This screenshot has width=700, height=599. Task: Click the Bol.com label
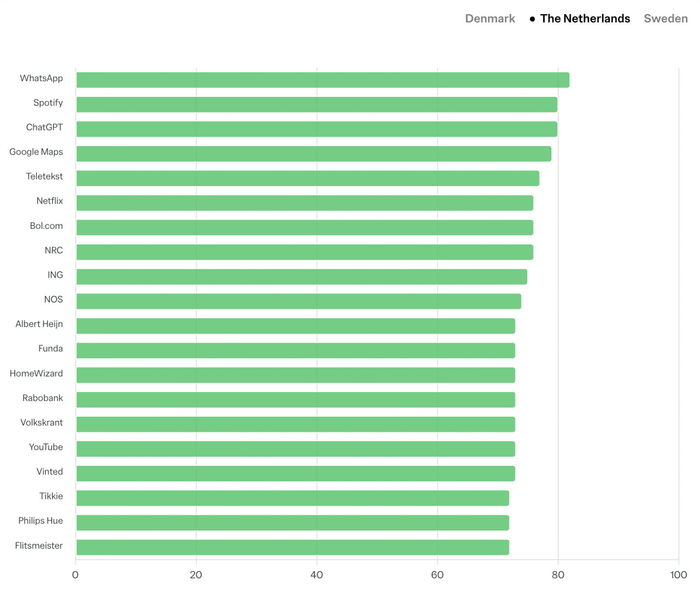[46, 226]
